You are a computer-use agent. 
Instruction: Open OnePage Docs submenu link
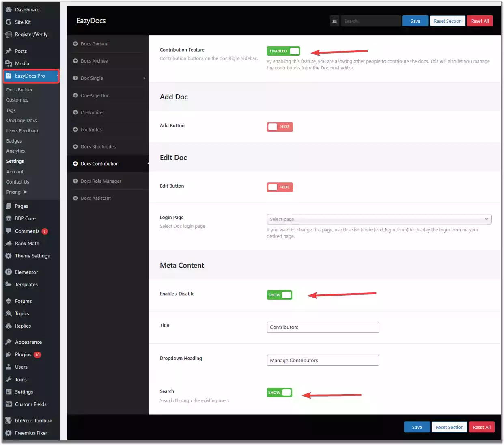click(x=22, y=121)
